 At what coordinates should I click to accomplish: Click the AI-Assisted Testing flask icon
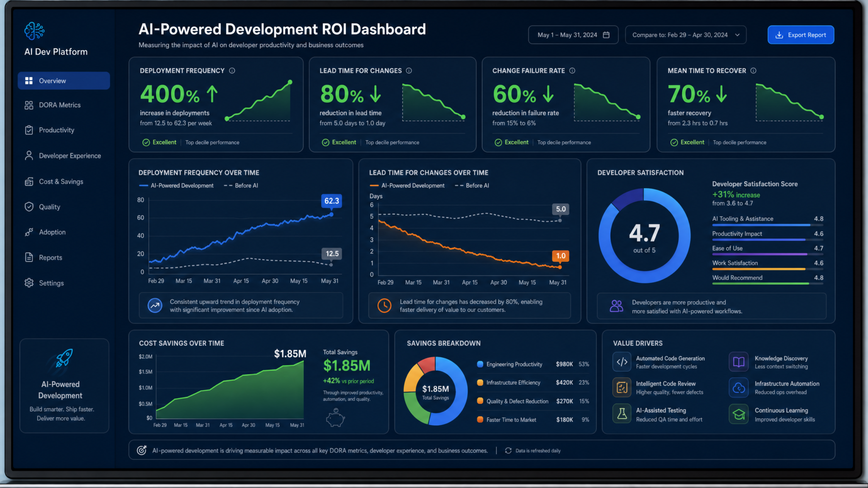pos(622,413)
